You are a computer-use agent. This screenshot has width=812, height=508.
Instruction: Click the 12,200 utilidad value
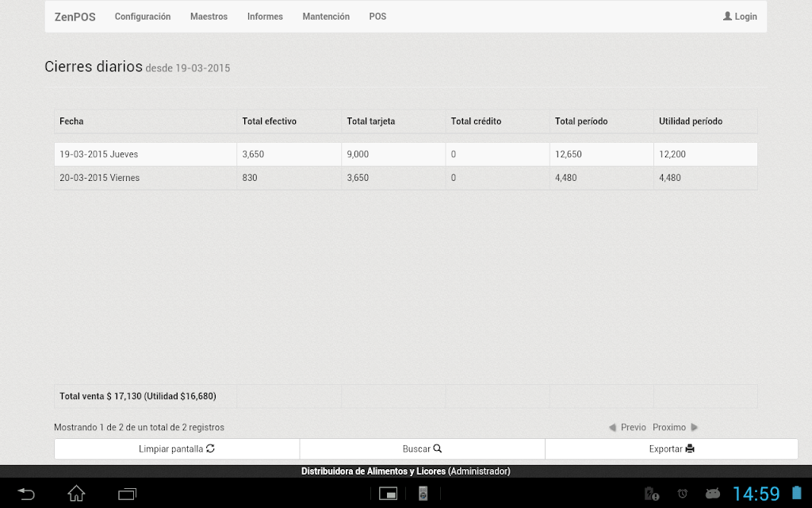pyautogui.click(x=672, y=155)
